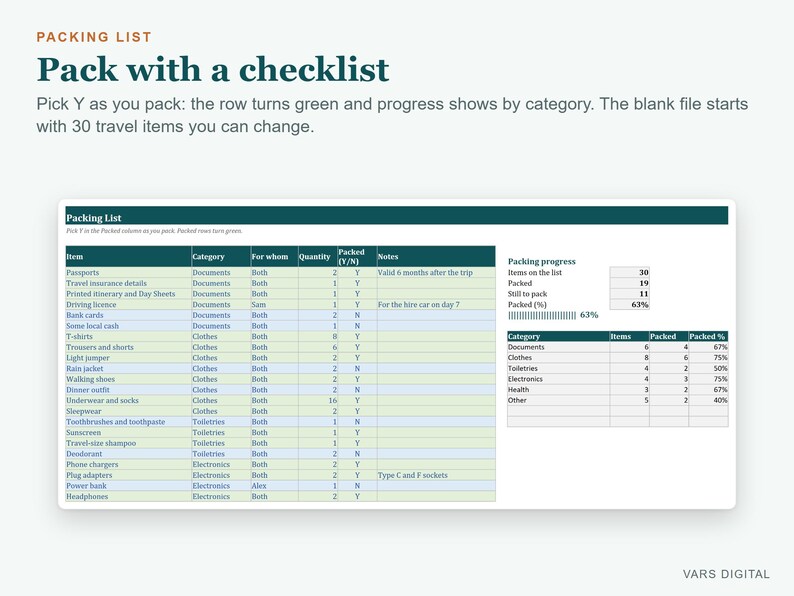794x596 pixels.
Task: Click the 'Rain jacket' item cell
Action: click(128, 369)
